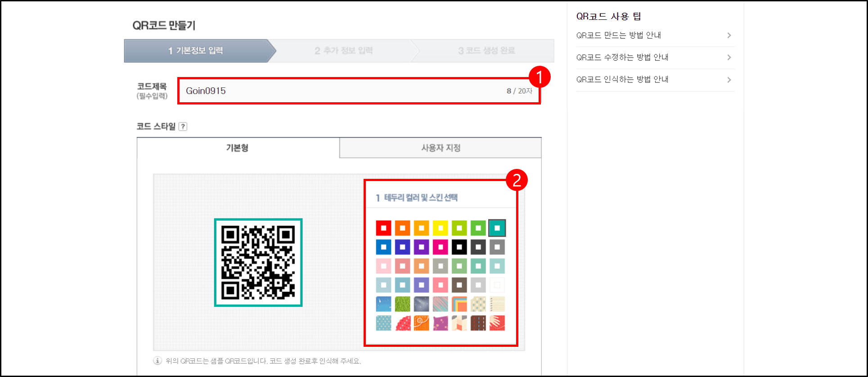Choose the bright green border color swatch
The width and height of the screenshot is (868, 377).
point(478,228)
